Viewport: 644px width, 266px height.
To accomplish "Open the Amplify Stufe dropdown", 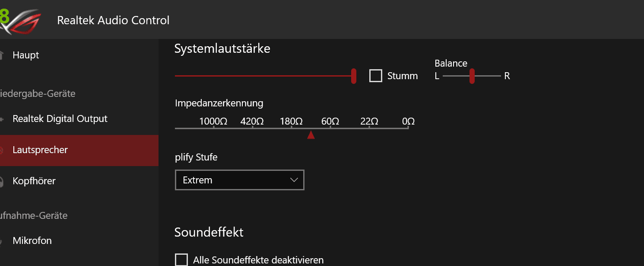I will [239, 180].
